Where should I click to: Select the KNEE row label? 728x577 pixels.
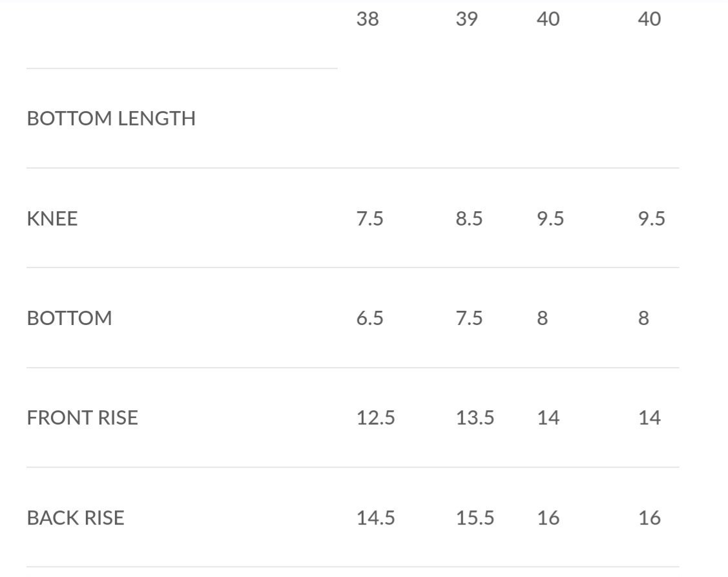pos(52,218)
